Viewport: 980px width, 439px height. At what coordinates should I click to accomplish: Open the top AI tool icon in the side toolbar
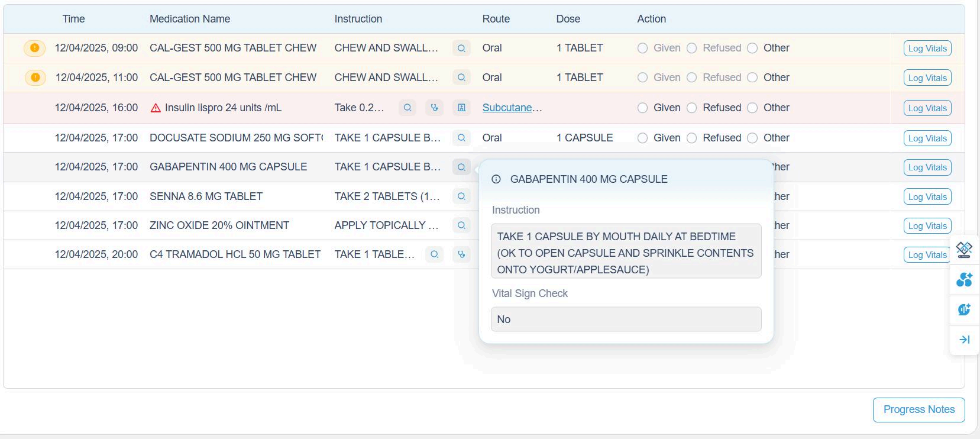(x=964, y=250)
